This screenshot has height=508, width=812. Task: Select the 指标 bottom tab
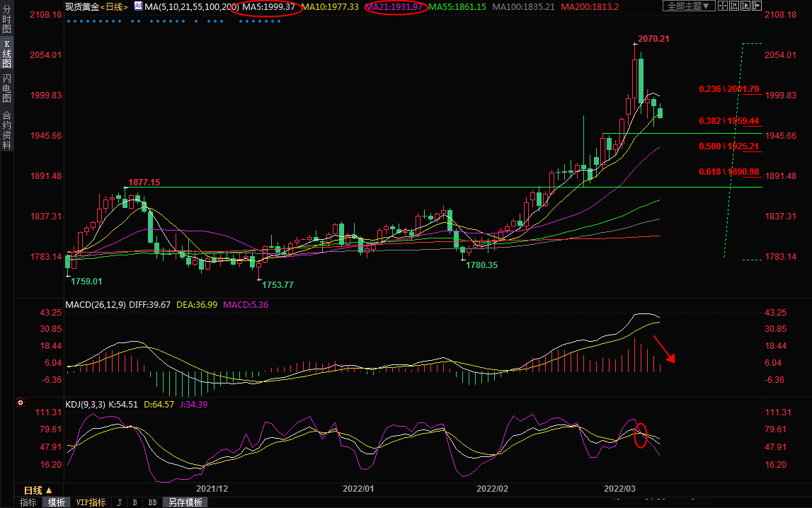[28, 502]
